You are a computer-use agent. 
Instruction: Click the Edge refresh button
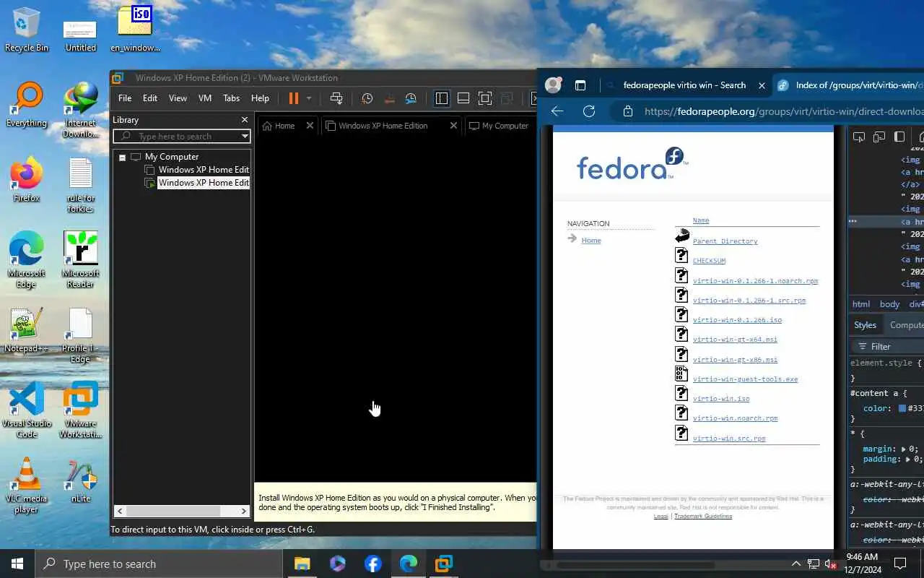(589, 111)
